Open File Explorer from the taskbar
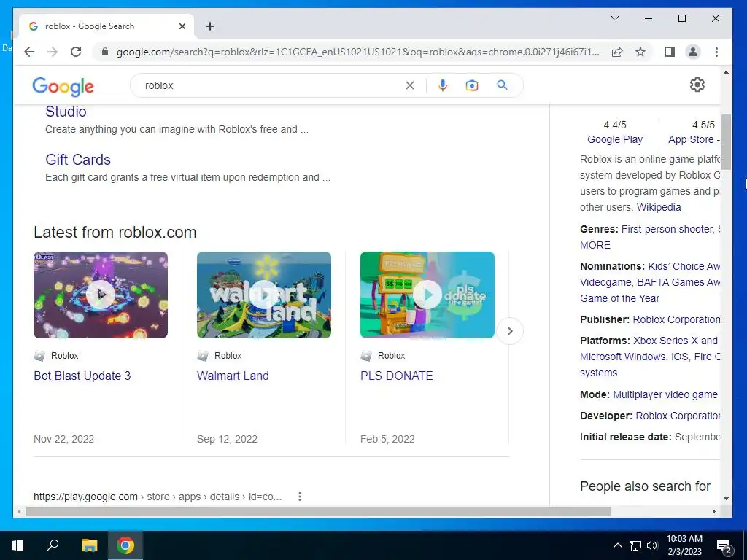This screenshot has height=560, width=747. (x=89, y=545)
